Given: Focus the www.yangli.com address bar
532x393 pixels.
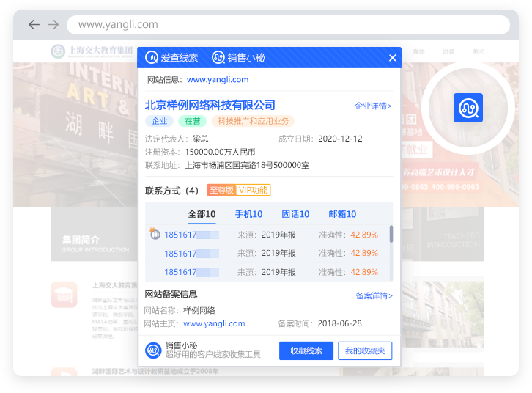Looking at the screenshot, I should coord(289,24).
